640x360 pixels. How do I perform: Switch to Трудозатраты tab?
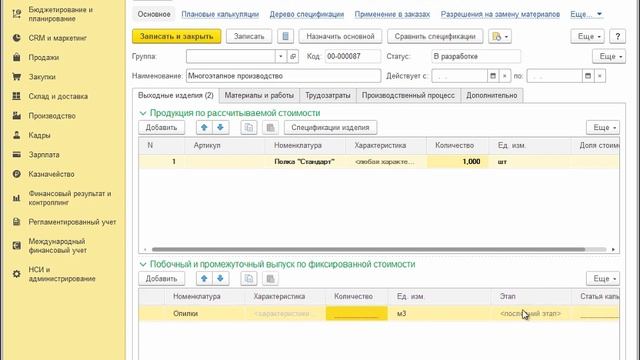(328, 95)
